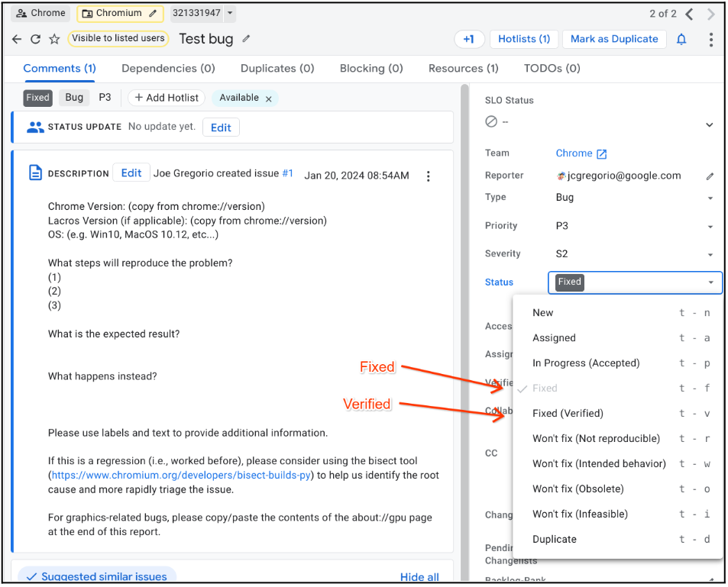Click the +1 vote button
Image resolution: width=728 pixels, height=587 pixels.
(x=468, y=39)
